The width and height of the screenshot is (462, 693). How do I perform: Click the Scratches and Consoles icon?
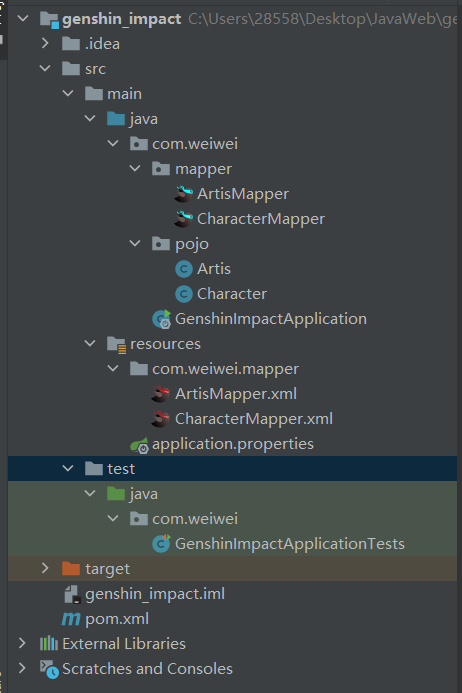(x=49, y=670)
